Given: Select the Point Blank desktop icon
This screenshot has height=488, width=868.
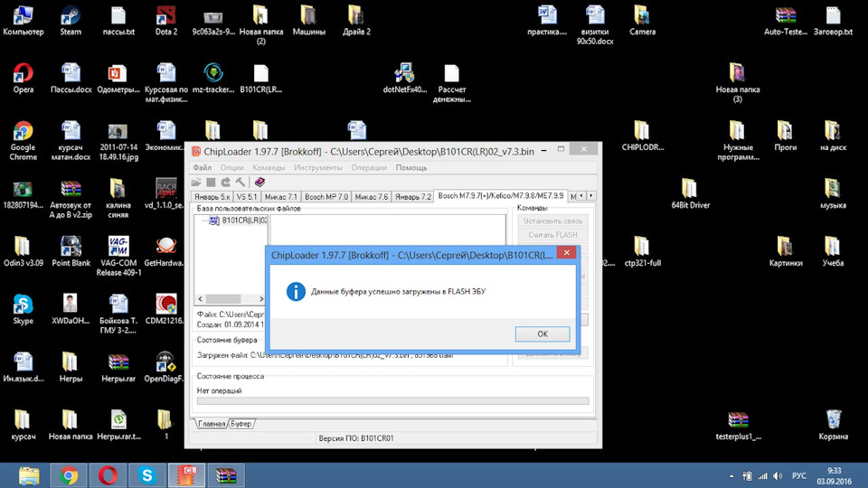Looking at the screenshot, I should 71,252.
